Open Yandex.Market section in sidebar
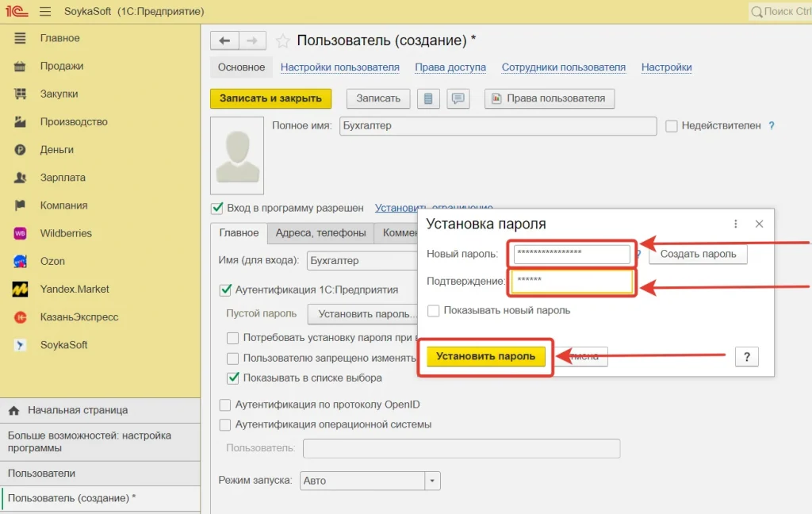The height and width of the screenshot is (514, 812). (75, 289)
